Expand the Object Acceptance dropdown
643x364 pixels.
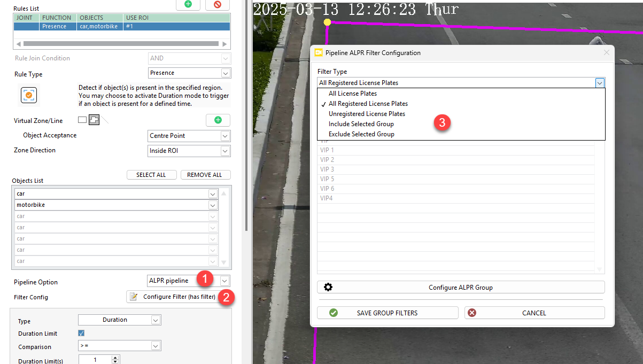pos(226,136)
